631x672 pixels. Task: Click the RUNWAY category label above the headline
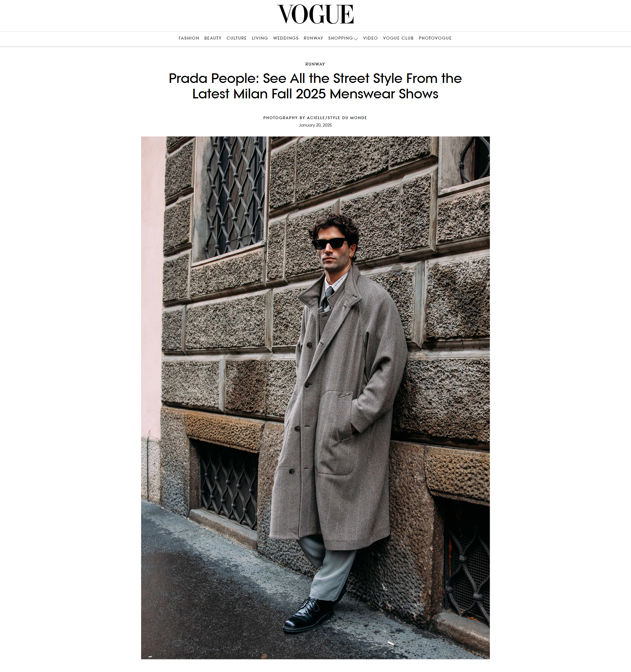click(x=315, y=64)
